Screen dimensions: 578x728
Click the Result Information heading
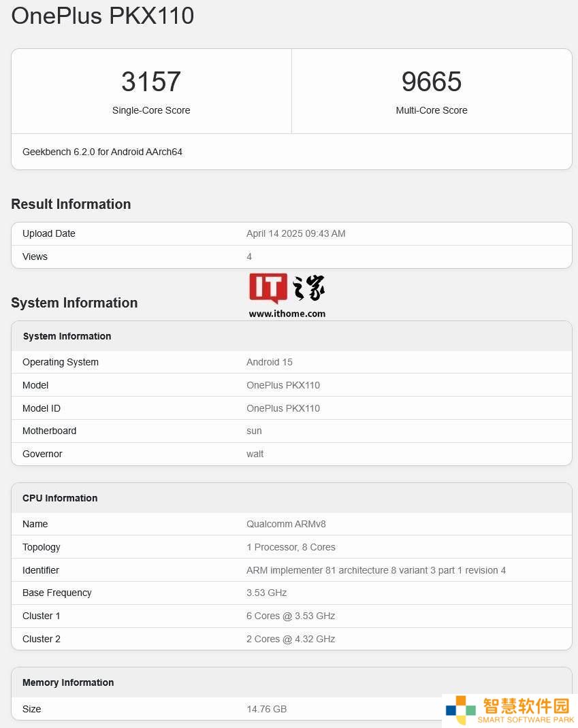71,204
